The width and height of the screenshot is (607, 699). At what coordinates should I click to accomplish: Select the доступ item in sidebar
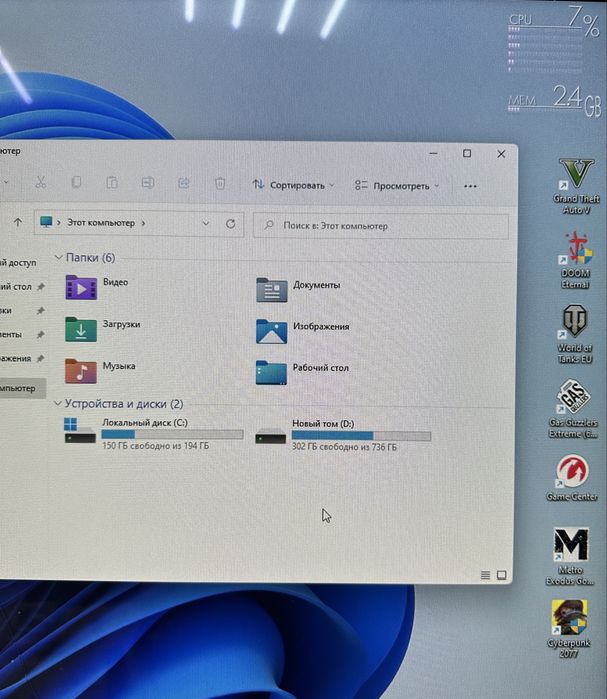click(x=20, y=263)
